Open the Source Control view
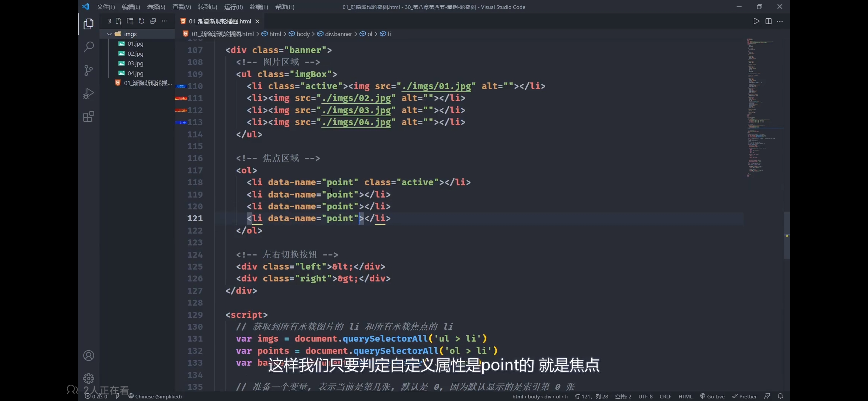868x401 pixels. point(88,70)
